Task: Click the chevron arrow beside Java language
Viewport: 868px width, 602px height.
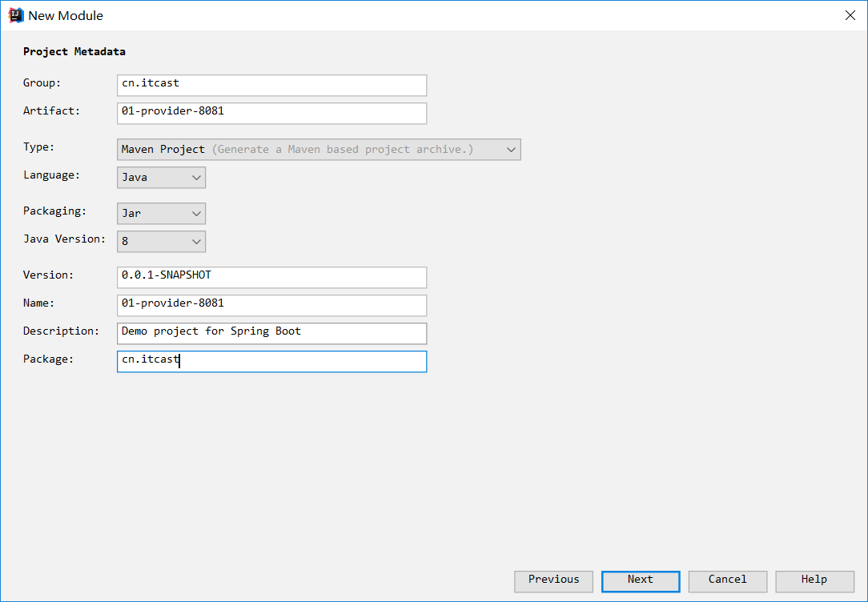Action: 196,178
